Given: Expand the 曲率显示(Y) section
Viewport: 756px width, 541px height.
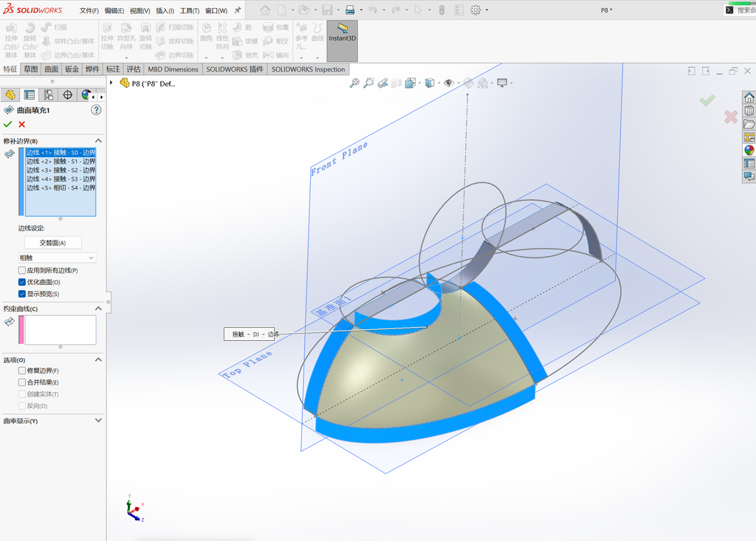Looking at the screenshot, I should coord(98,421).
